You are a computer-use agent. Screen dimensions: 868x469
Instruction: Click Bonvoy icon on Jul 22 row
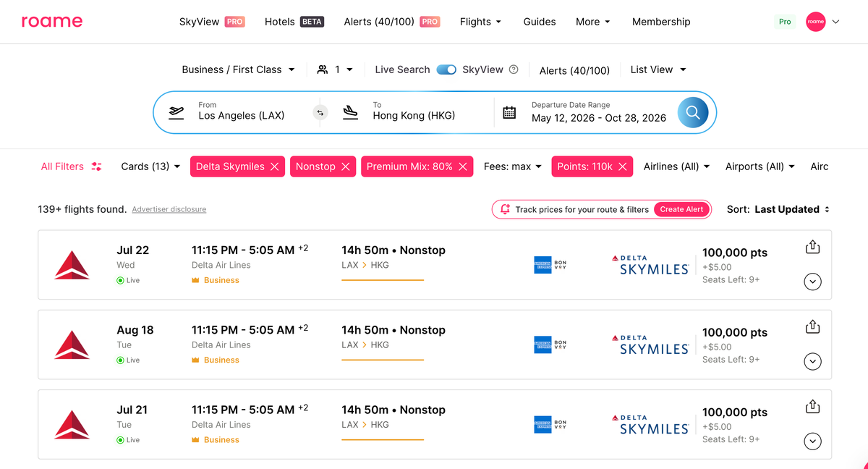pyautogui.click(x=561, y=265)
